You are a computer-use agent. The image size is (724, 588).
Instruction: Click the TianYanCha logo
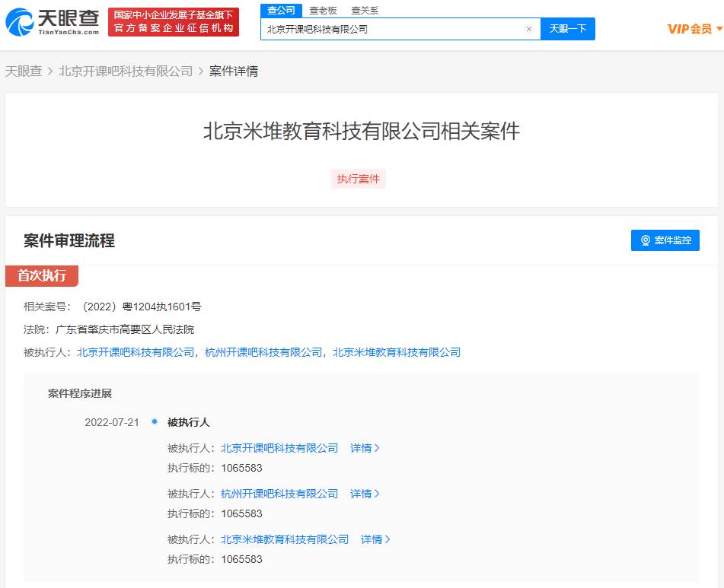click(53, 22)
